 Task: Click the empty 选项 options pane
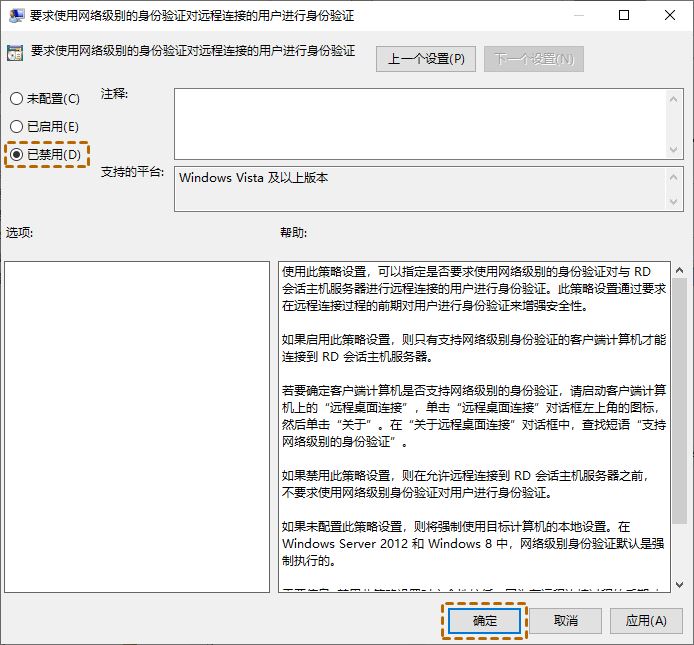(137, 427)
